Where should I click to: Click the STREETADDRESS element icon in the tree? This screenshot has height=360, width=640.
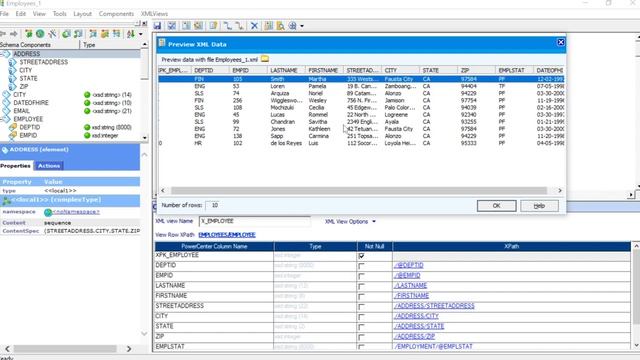(13, 62)
